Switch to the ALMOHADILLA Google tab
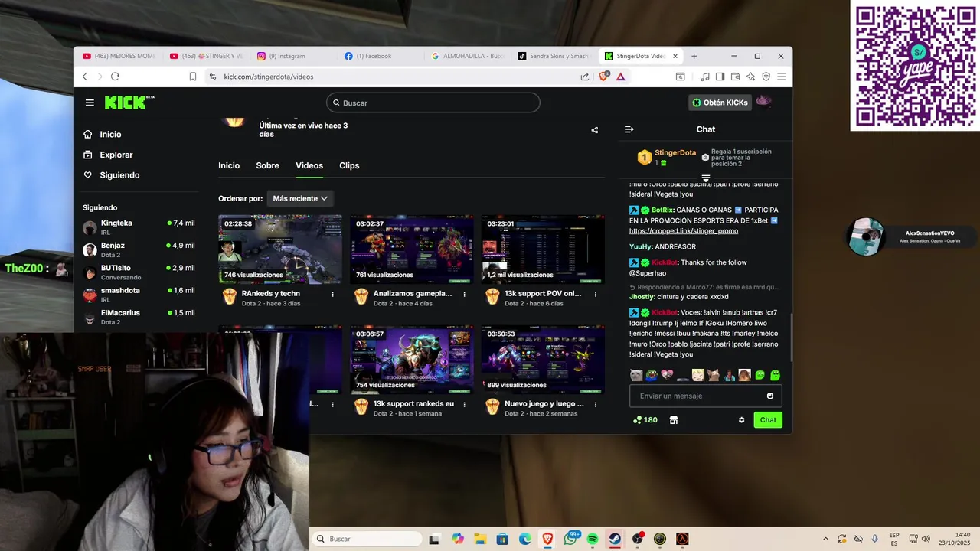 click(467, 56)
